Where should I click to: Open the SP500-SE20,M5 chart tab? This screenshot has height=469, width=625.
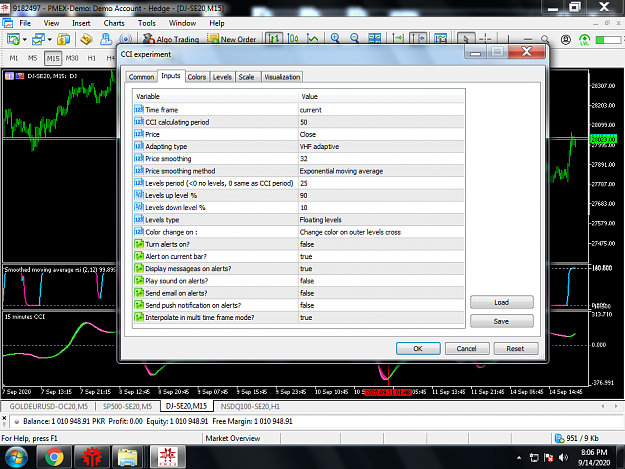(128, 406)
